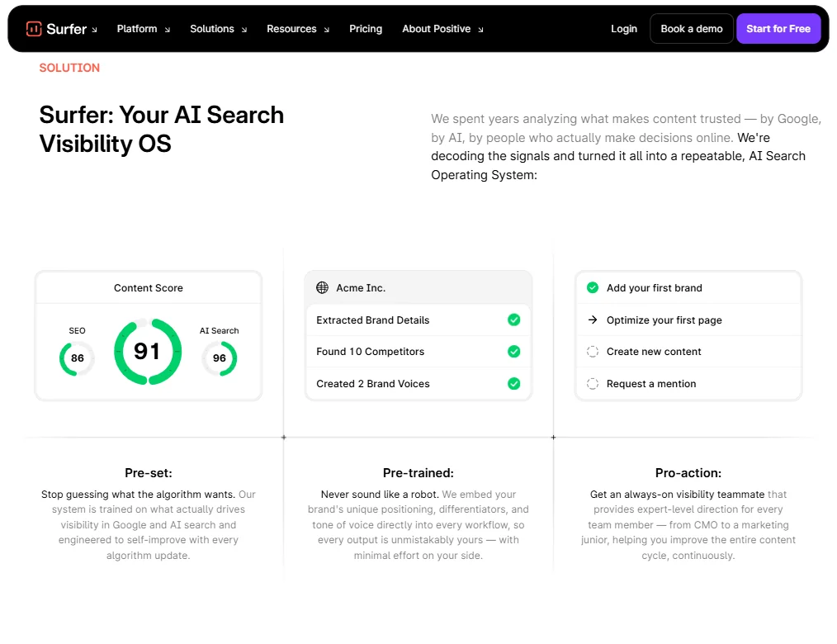Open the Solutions menu

(x=212, y=29)
